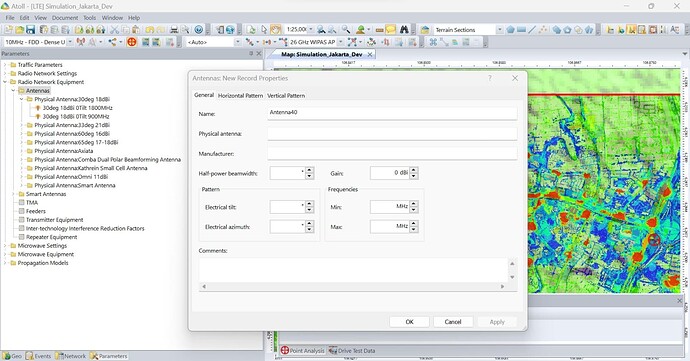Select the arrow pointer tool
The image size is (690, 361).
click(x=264, y=29)
